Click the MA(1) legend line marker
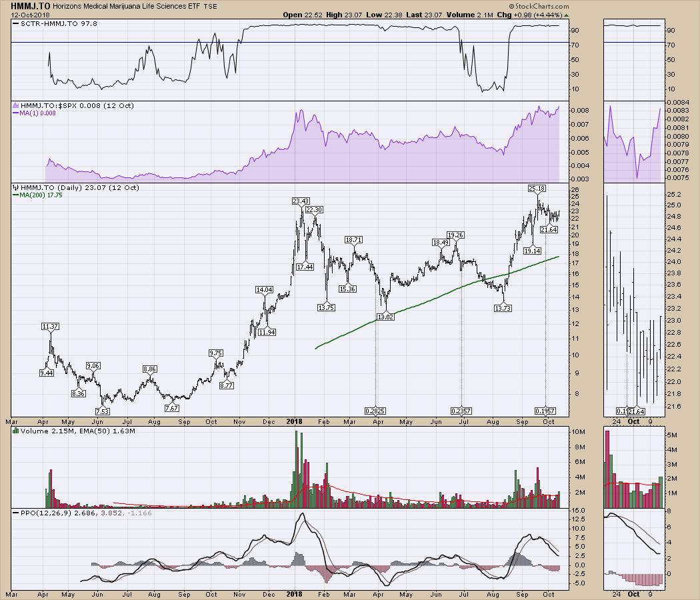The image size is (700, 600). 15,113
